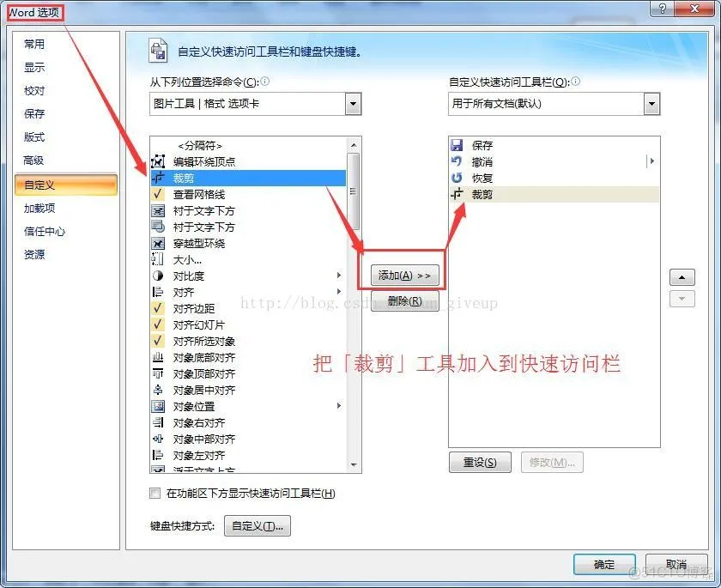721x588 pixels.
Task: Expand the 对齐 submenu arrow
Action: coord(339,292)
